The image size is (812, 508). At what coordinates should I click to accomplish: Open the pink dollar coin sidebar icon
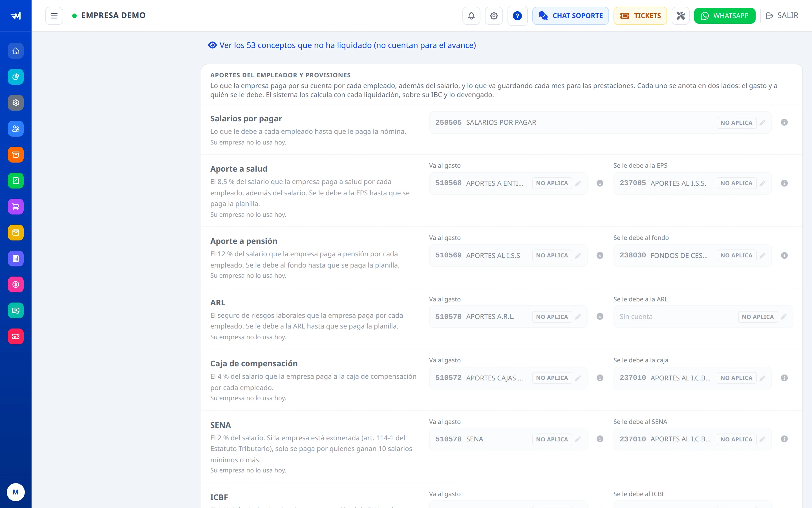[16, 284]
